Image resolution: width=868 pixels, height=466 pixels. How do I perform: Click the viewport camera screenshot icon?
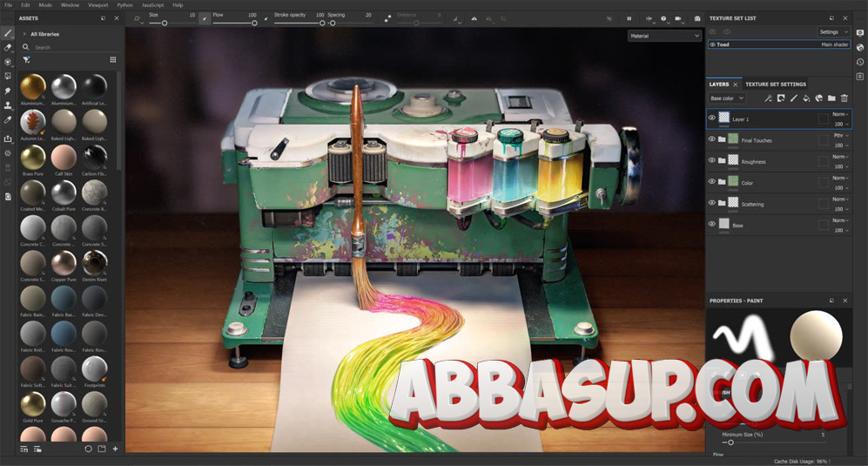(697, 18)
